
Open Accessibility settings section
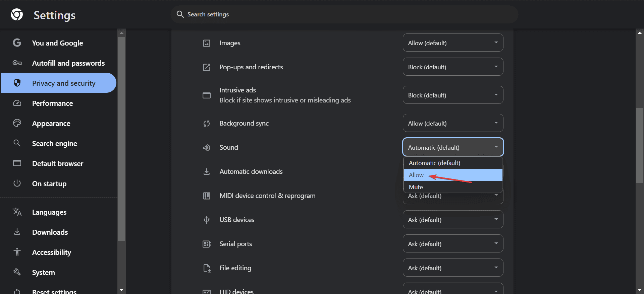58,252
